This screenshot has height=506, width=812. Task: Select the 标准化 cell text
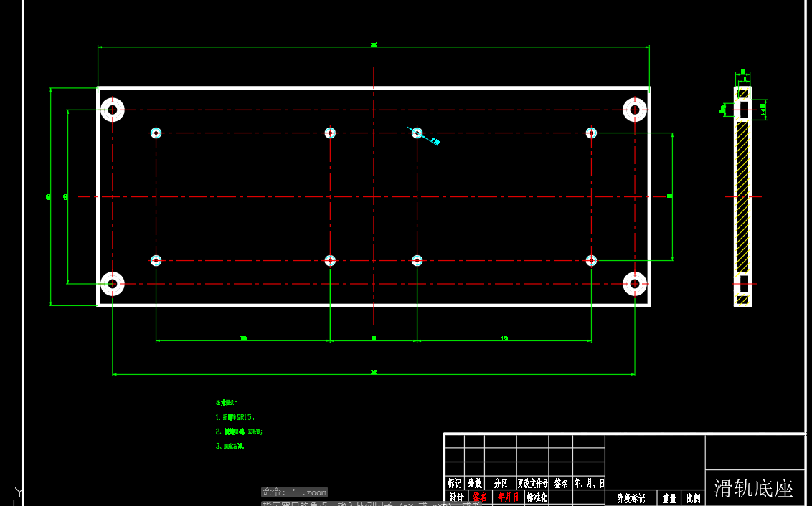(x=537, y=497)
